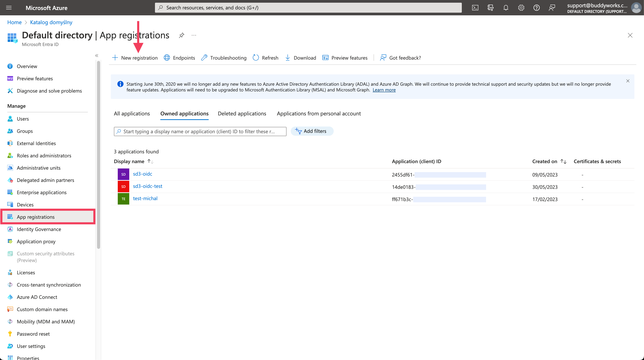644x360 pixels.
Task: Open Cloud Shell from the top bar
Action: (475, 8)
